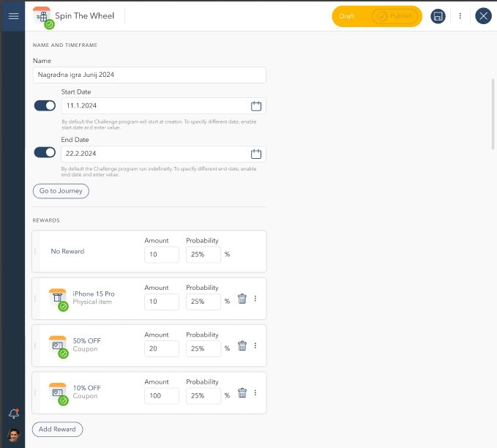497x448 pixels.
Task: Click the REWARDS section heading
Action: point(46,220)
